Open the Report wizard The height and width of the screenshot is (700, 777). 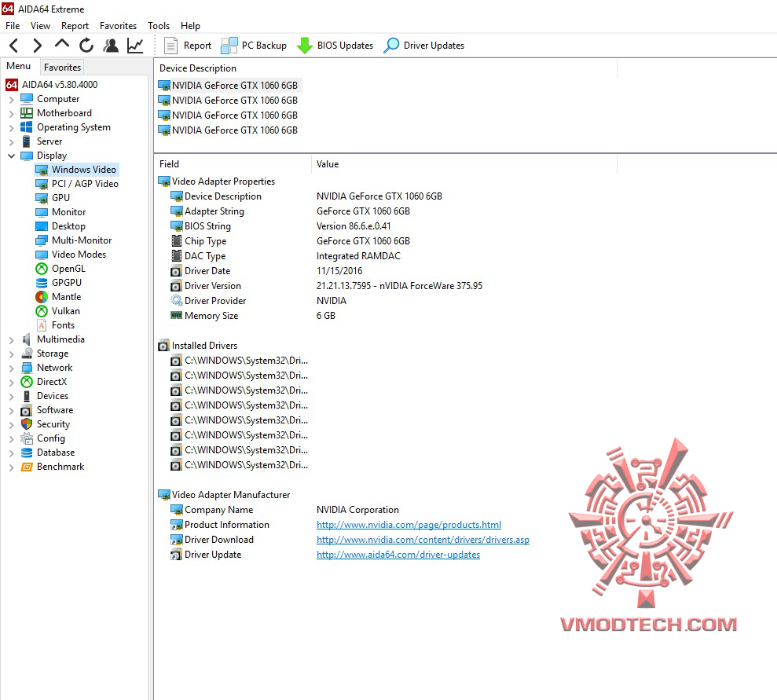(188, 46)
